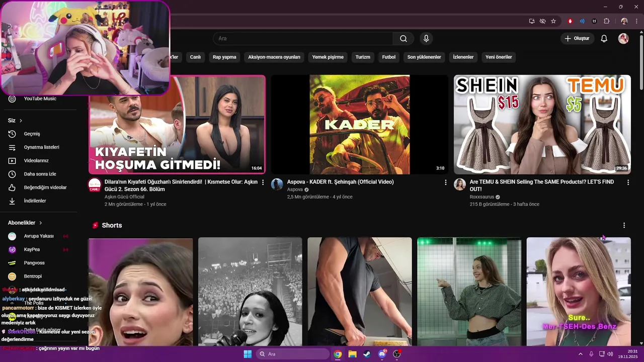Select the İzlenenler filter chip
The height and width of the screenshot is (362, 644).
(x=463, y=57)
